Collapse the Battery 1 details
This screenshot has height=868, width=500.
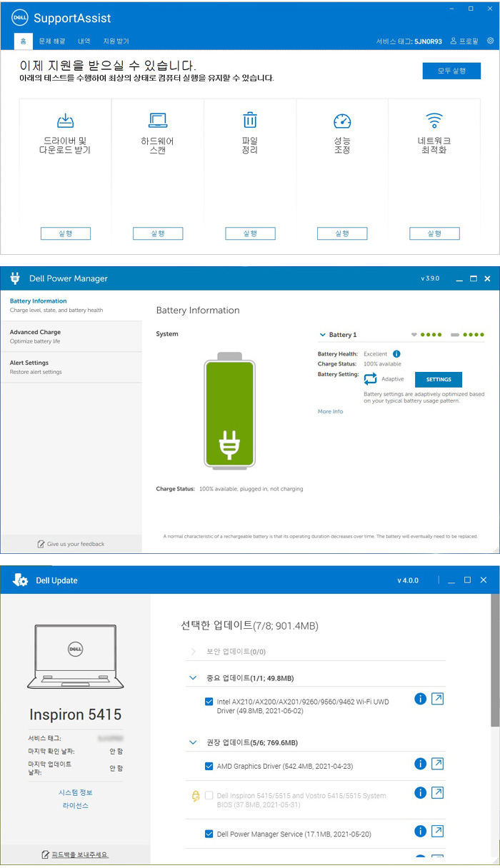point(323,334)
